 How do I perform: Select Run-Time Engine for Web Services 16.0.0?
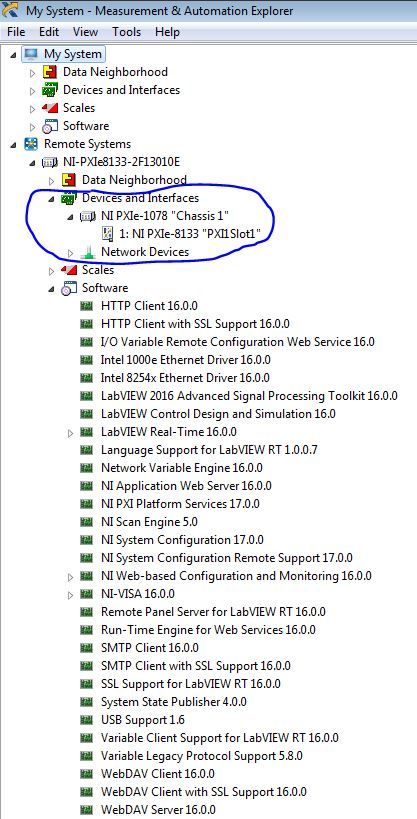click(208, 631)
